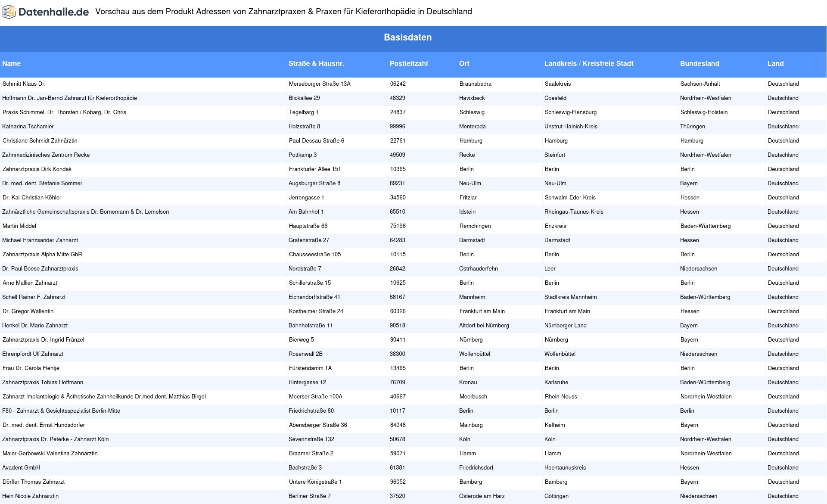Click the Avadent GmbH name cell
This screenshot has height=504, width=827.
coord(21,468)
